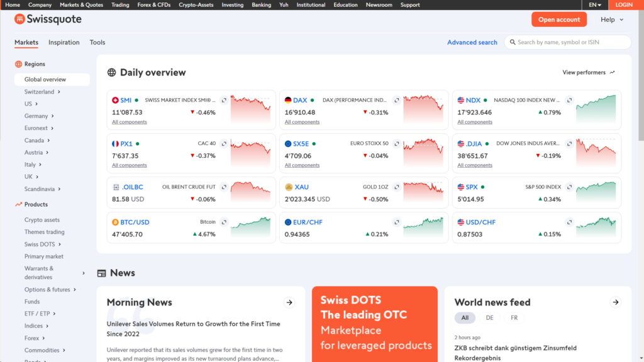Image resolution: width=644 pixels, height=362 pixels.
Task: Click the Daily overview globe icon
Action: click(111, 72)
